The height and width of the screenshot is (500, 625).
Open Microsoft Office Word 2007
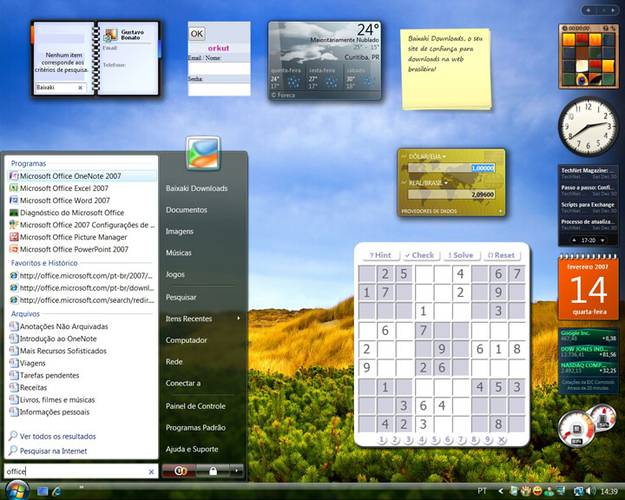click(x=81, y=200)
